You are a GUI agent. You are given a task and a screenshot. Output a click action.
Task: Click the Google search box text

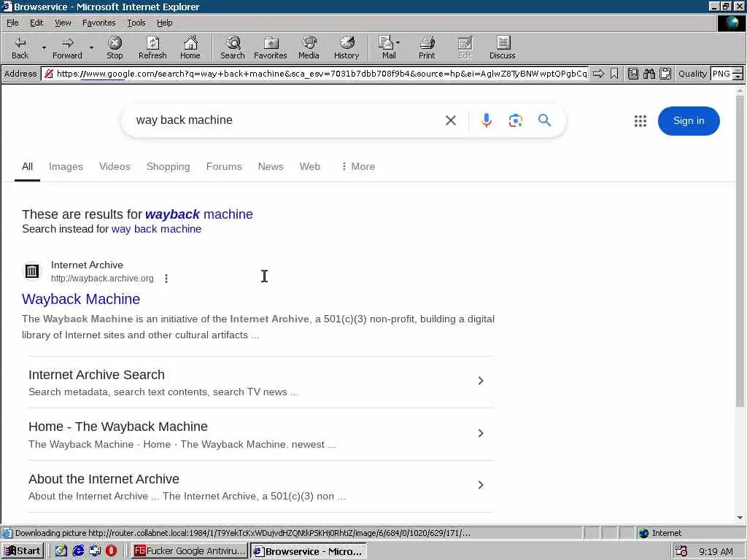185,120
